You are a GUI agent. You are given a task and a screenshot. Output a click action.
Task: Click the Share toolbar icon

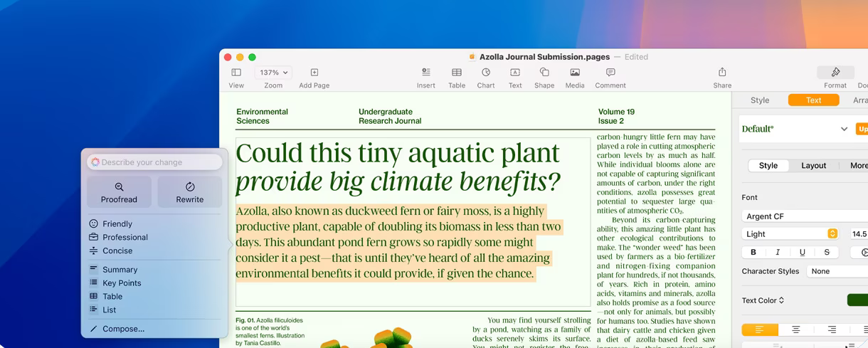point(722,73)
